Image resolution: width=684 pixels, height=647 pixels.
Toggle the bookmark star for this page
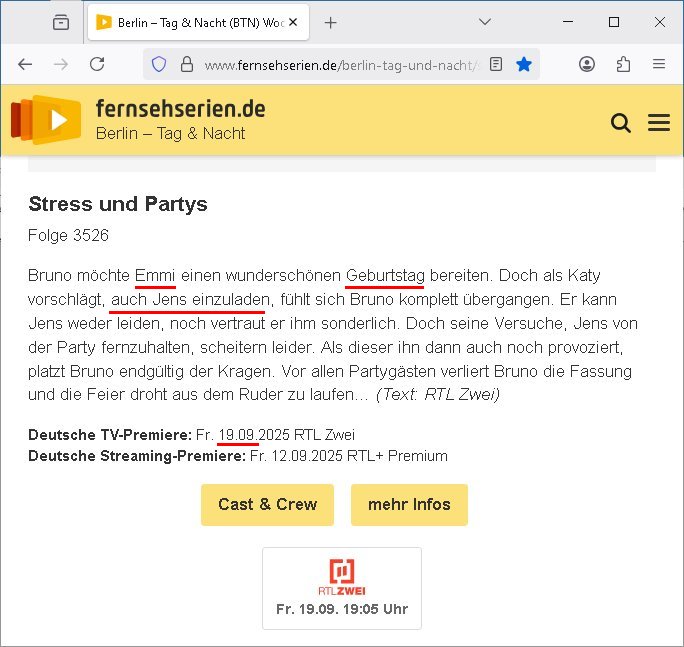tap(524, 64)
